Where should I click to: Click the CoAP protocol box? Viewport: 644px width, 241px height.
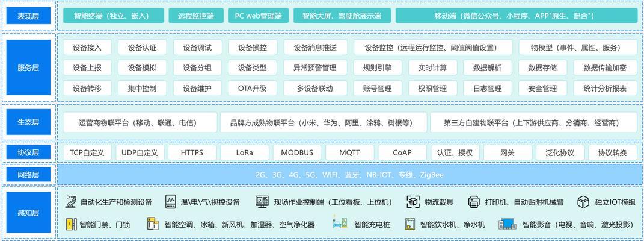click(x=402, y=152)
